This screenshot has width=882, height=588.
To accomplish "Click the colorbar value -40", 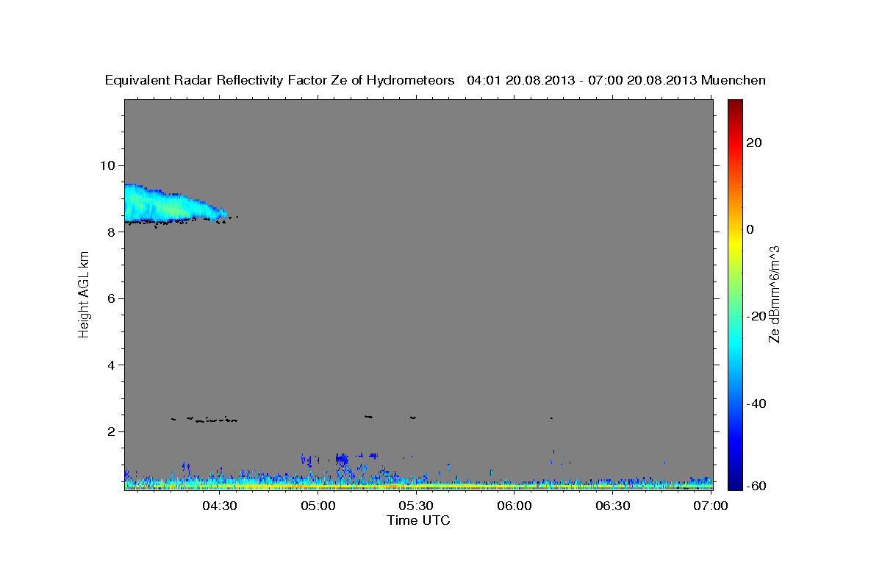I will pyautogui.click(x=756, y=404).
